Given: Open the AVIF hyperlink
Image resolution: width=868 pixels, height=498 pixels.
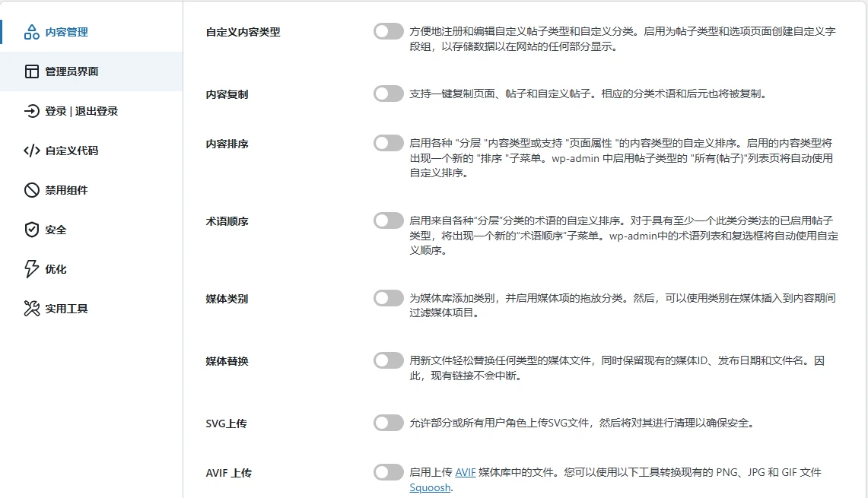Looking at the screenshot, I should tap(466, 472).
